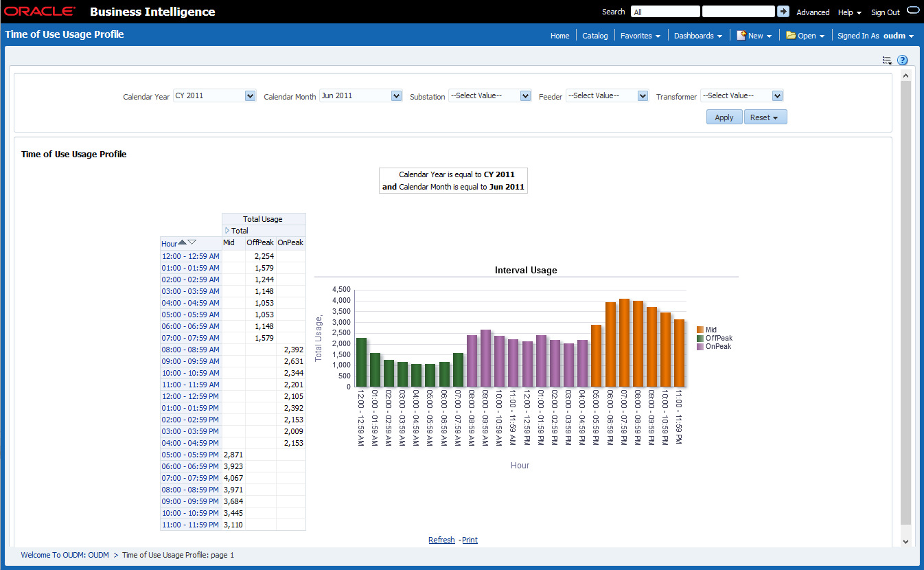924x570 pixels.
Task: Click the tallest orange bar for 07:00 PM
Action: tap(624, 343)
